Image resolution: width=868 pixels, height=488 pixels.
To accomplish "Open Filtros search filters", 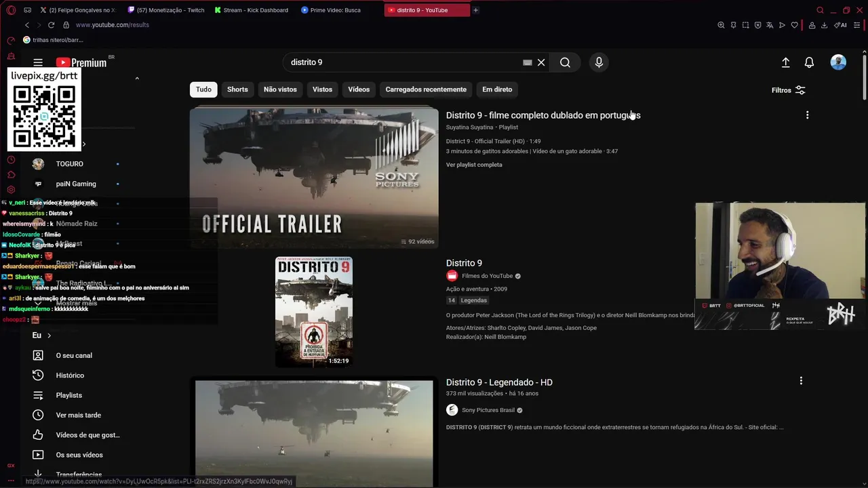I will point(788,90).
